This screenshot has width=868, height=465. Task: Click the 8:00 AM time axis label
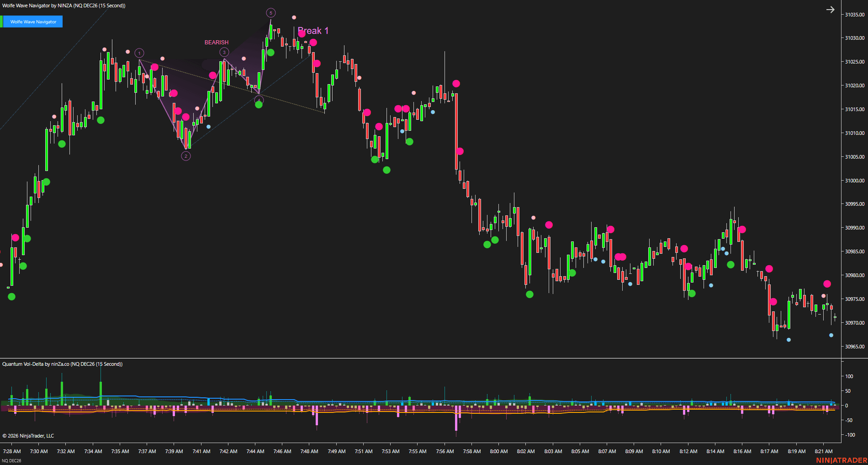pos(499,451)
